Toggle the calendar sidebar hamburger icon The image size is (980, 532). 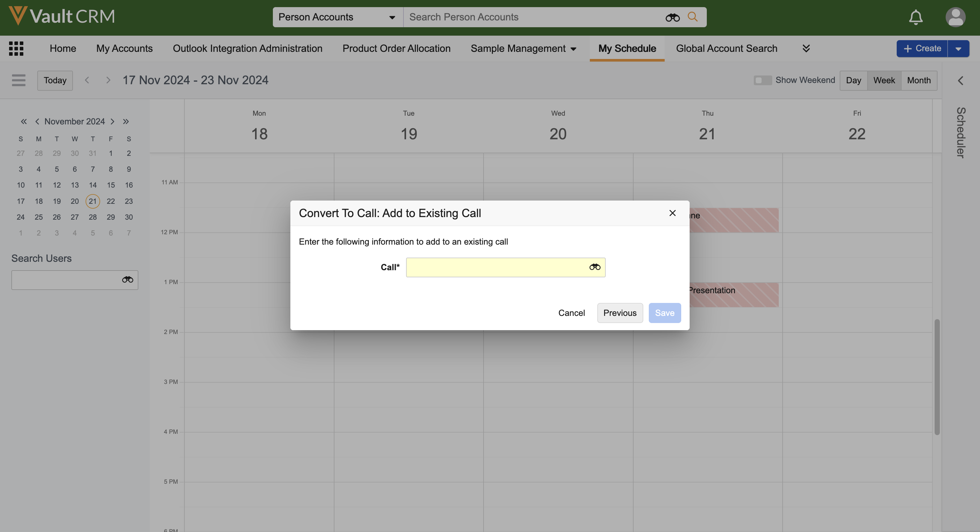tap(18, 80)
